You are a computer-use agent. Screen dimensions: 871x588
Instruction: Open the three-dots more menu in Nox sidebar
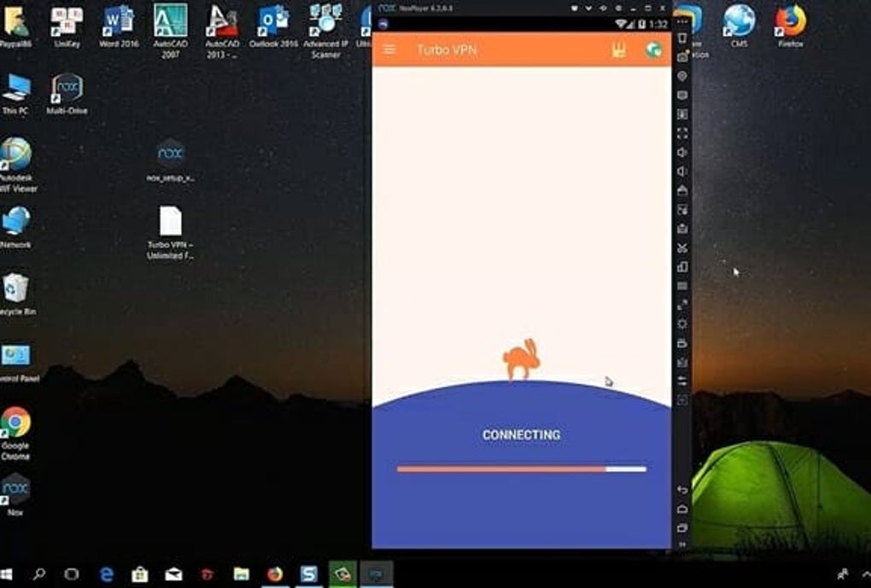[x=682, y=21]
